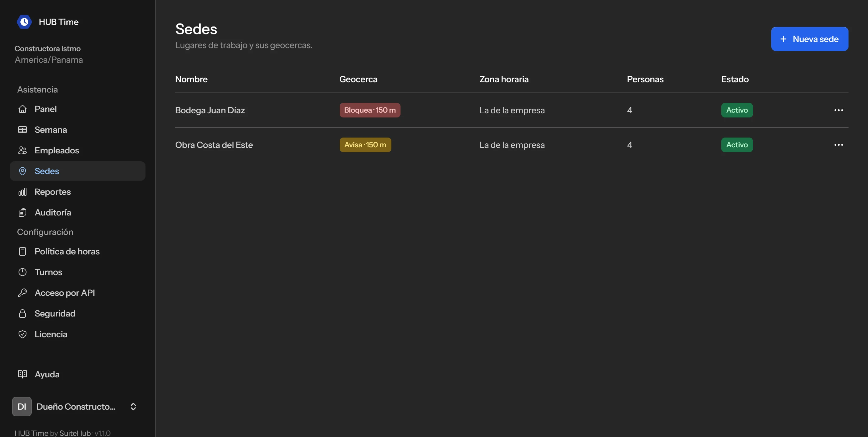The width and height of the screenshot is (868, 437).
Task: Open actions menu for Obra Costa del Este
Action: click(838, 145)
